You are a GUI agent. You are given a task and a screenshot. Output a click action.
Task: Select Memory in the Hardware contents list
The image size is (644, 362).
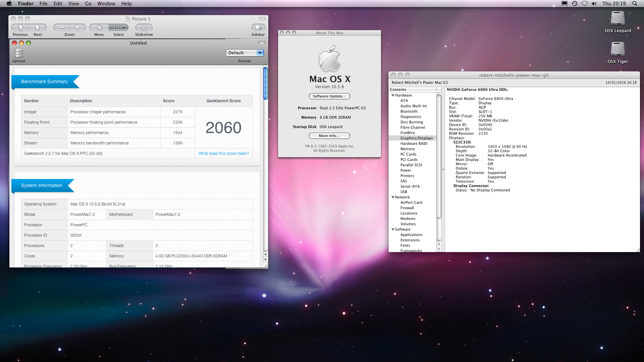[x=408, y=149]
